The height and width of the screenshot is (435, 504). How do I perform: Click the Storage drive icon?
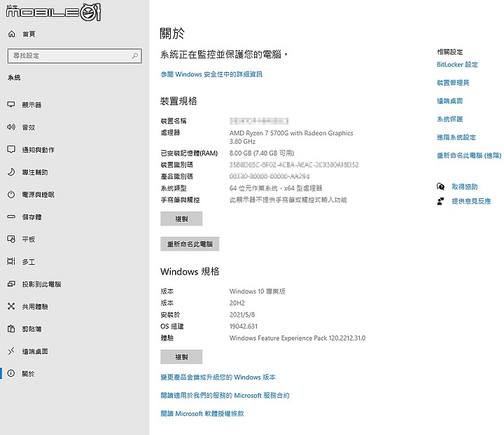coord(11,216)
